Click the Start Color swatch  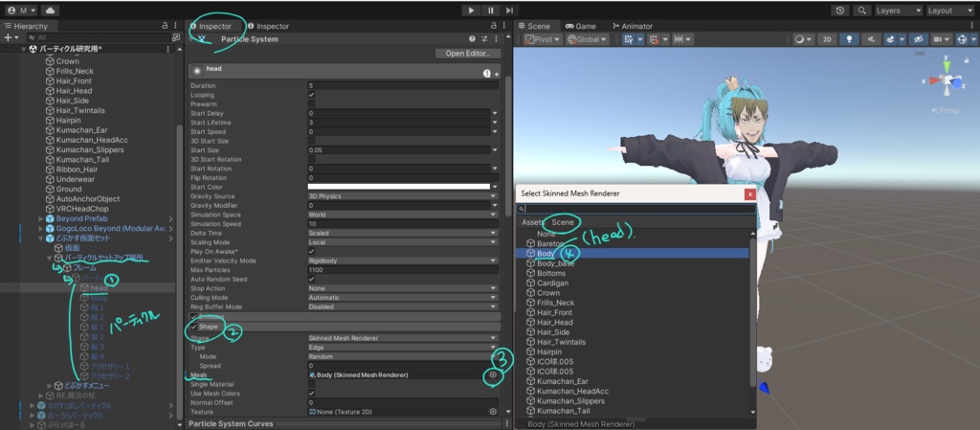(x=399, y=187)
